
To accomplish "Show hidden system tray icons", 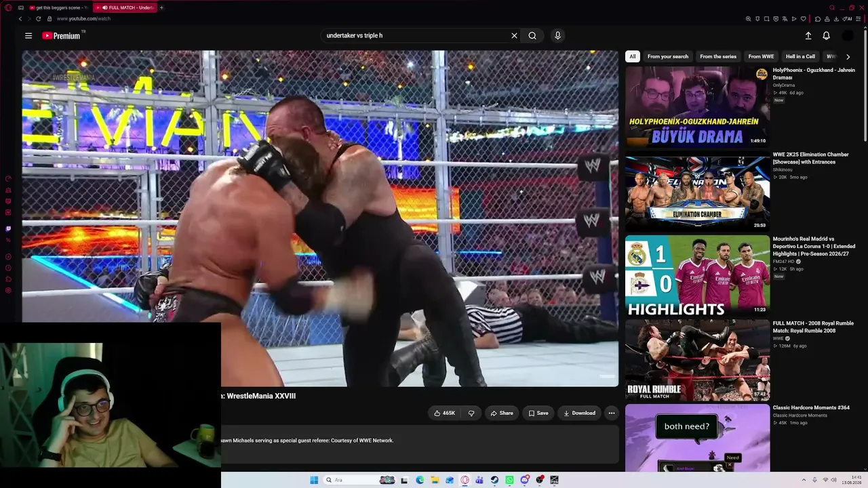I will tap(804, 480).
